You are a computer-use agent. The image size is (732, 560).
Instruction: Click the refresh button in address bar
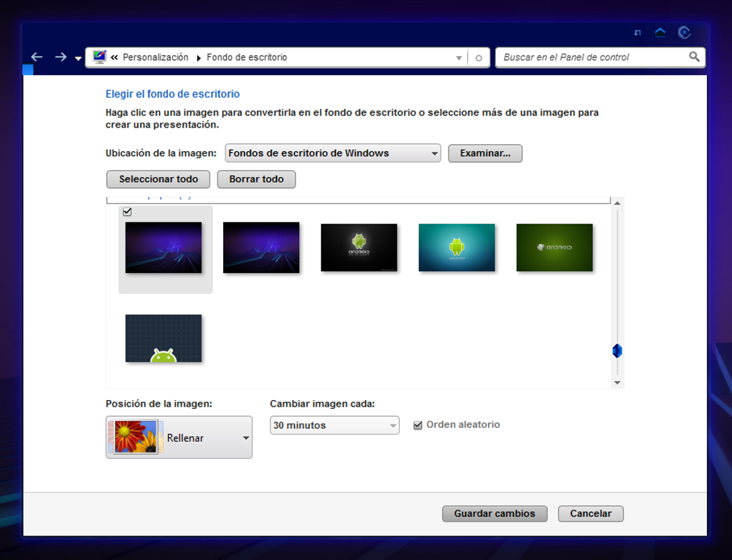[479, 58]
